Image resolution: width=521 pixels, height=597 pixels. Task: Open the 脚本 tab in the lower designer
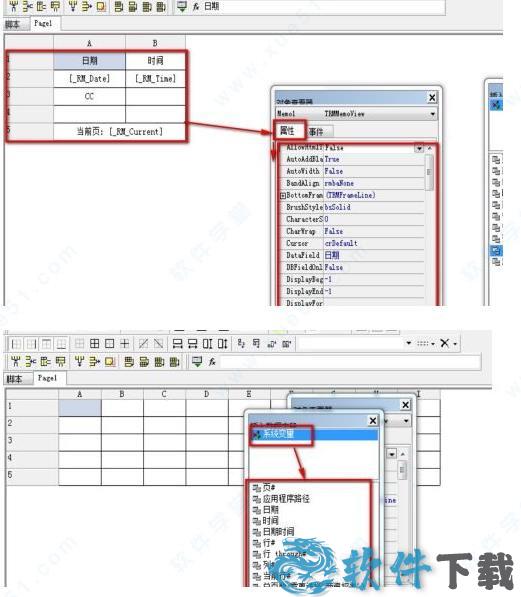tap(15, 379)
